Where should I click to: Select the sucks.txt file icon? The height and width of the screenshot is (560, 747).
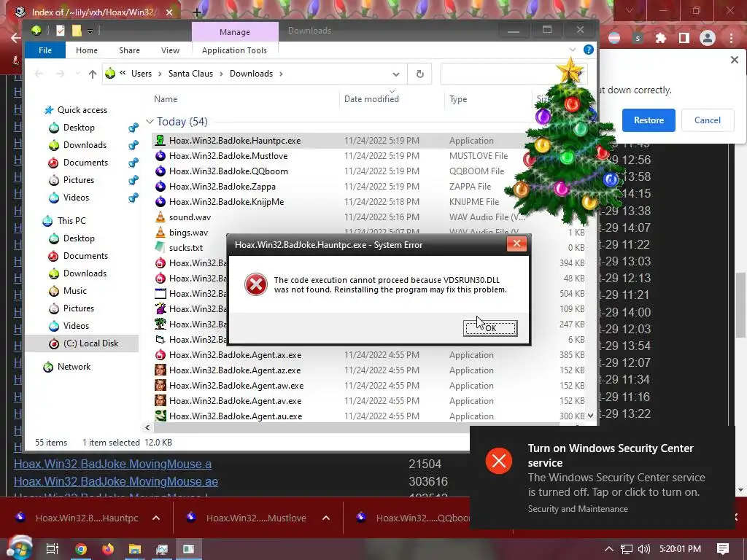click(160, 247)
